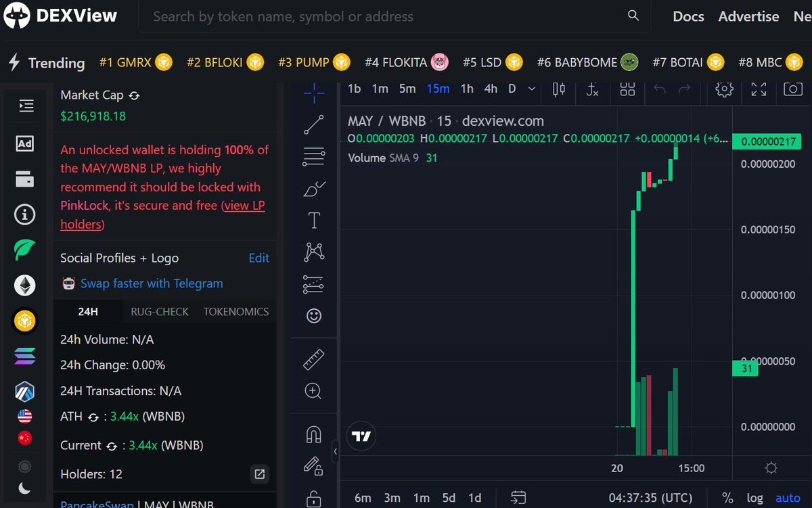Select the 5m timeframe

click(407, 89)
